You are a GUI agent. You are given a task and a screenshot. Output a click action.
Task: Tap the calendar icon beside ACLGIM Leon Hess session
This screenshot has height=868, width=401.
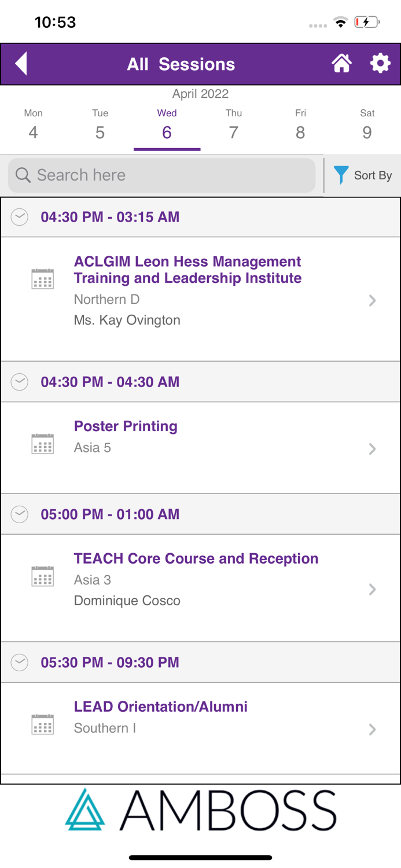[42, 278]
